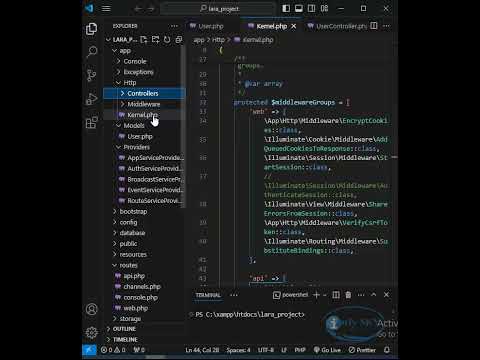This screenshot has width=480, height=360.
Task: Open errors and warnings in status bar
Action: pyautogui.click(x=113, y=350)
